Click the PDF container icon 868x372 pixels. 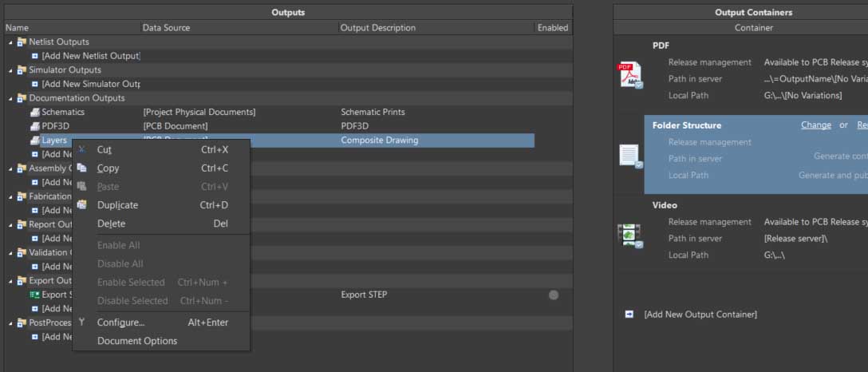click(630, 75)
